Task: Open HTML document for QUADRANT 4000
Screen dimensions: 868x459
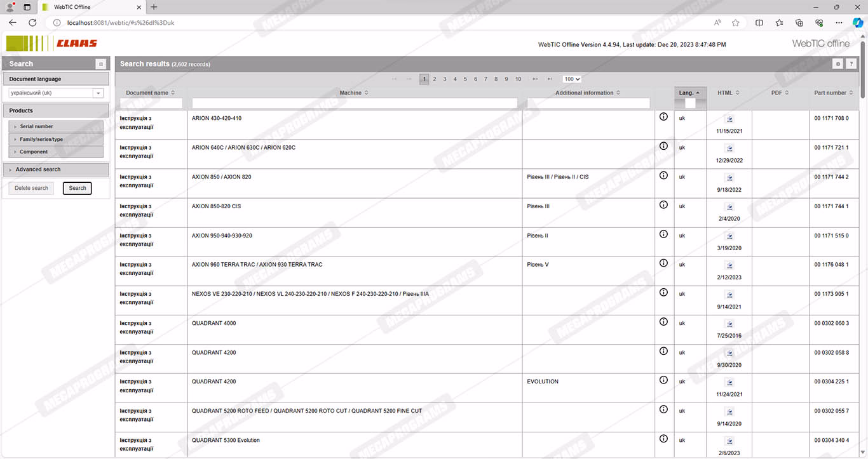Action: click(x=729, y=324)
